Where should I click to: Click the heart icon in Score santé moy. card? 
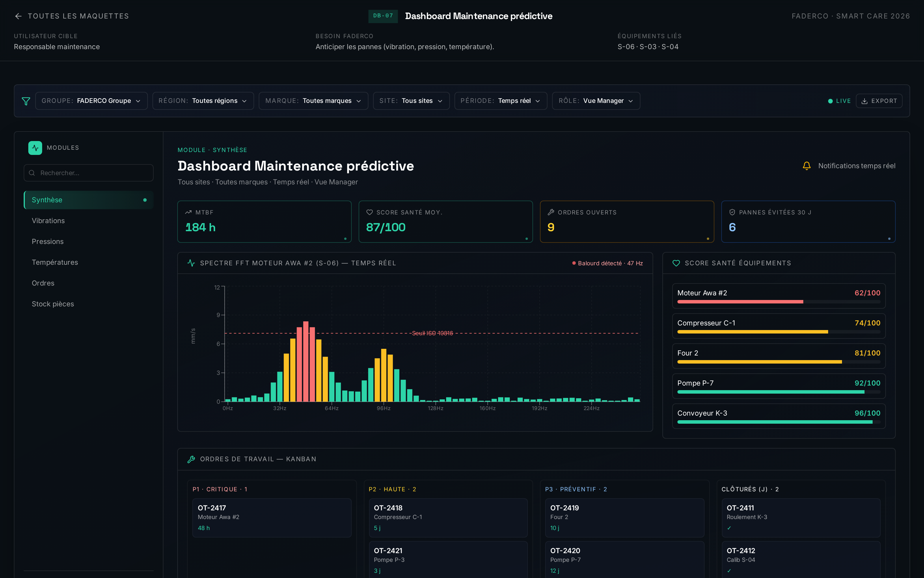[x=369, y=212]
